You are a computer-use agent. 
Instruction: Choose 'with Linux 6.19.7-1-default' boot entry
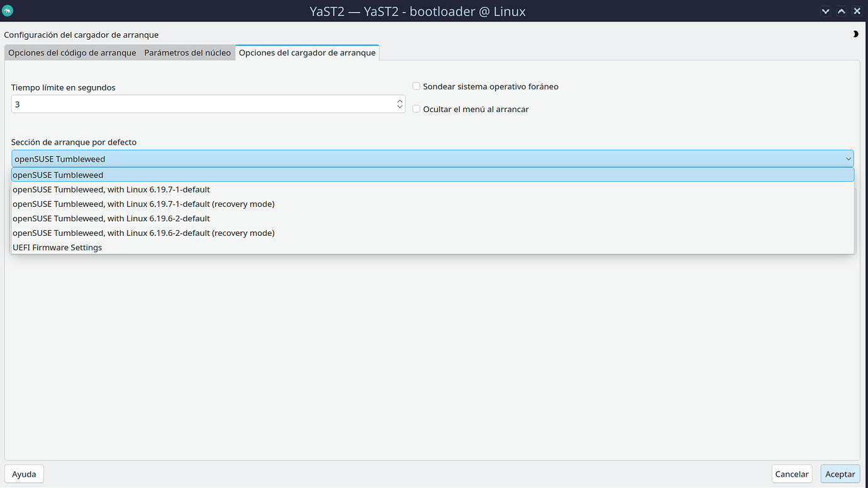point(111,189)
